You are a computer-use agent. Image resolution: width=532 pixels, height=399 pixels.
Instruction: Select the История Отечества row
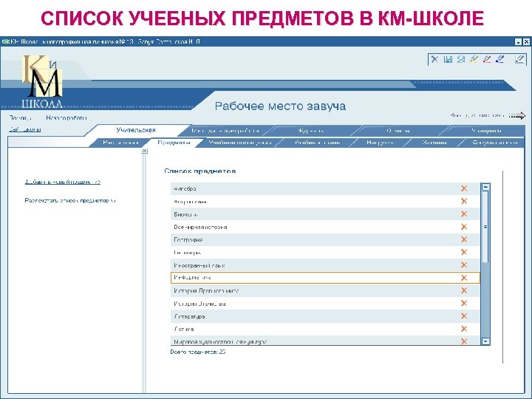click(x=325, y=304)
